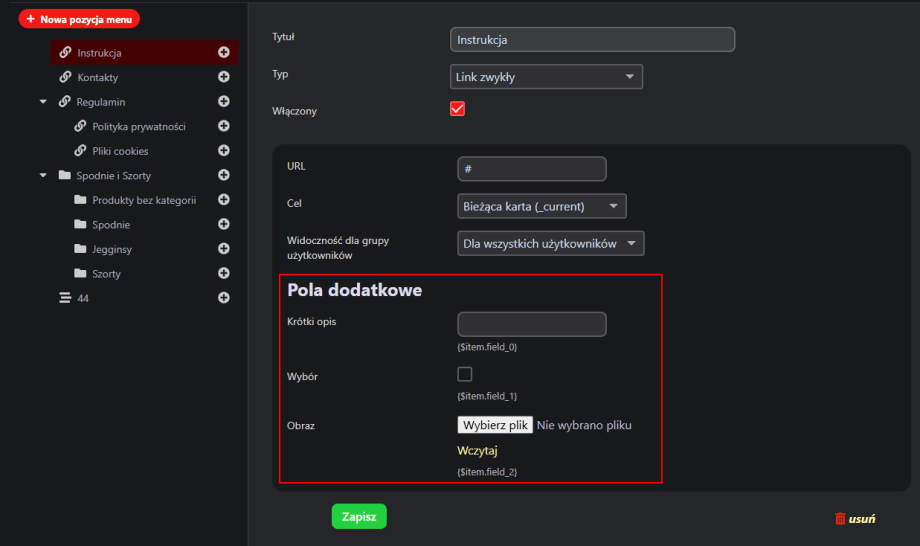Open the Widoczność dla grupy użytkowników dropdown
Viewport: 920px width, 546px height.
pyautogui.click(x=550, y=244)
